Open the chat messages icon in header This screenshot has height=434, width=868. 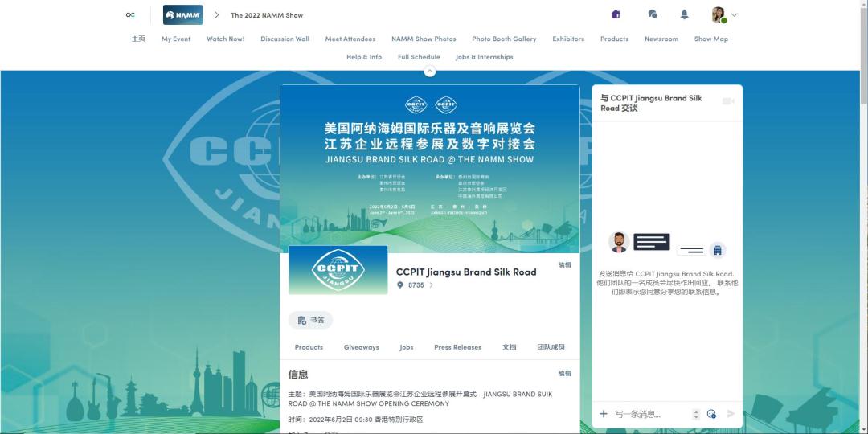coord(653,14)
